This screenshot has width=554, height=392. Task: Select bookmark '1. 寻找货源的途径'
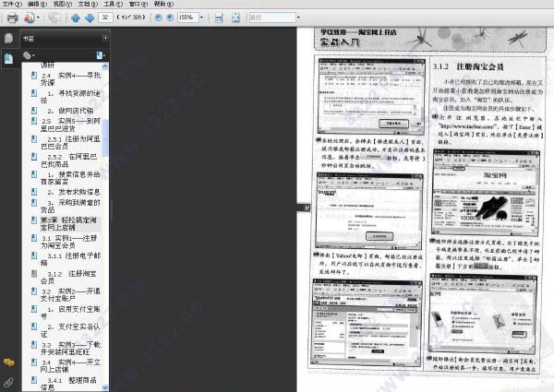click(70, 97)
